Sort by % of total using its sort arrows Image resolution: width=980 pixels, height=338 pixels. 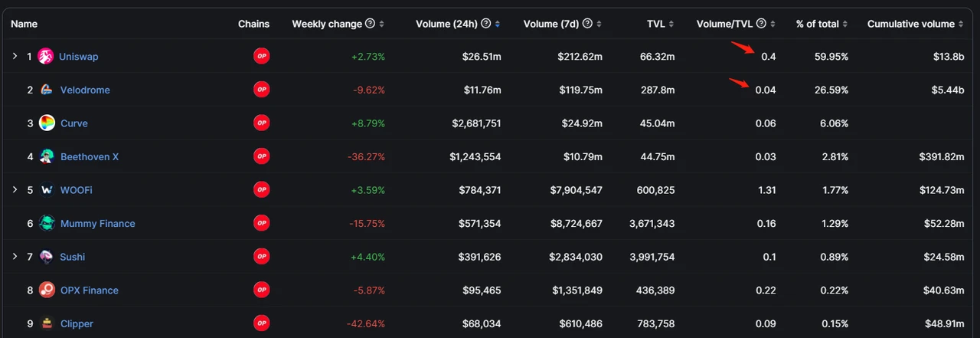(845, 24)
